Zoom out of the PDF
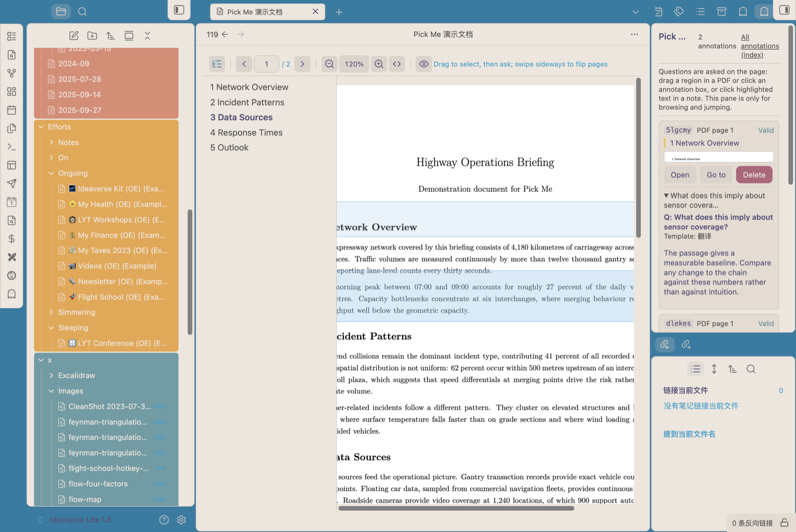This screenshot has height=532, width=796. (329, 64)
